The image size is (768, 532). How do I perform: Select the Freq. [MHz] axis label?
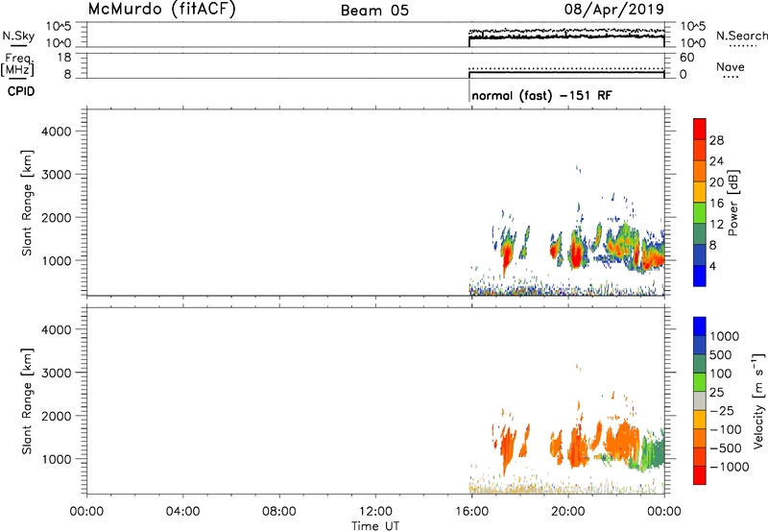[x=18, y=64]
